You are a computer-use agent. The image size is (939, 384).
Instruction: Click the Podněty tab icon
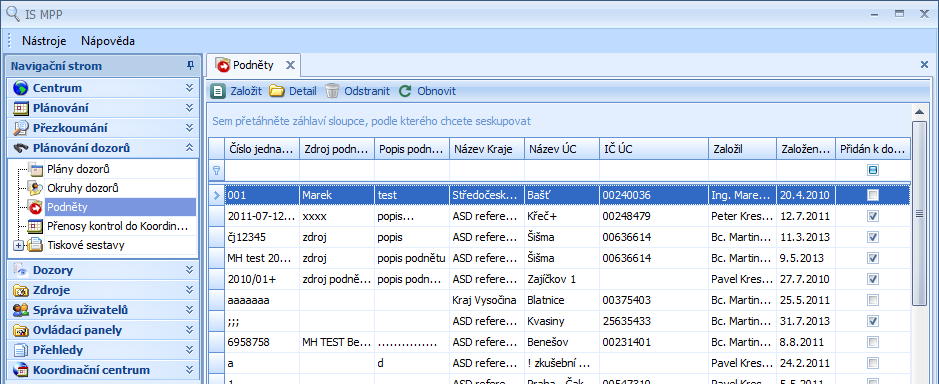pos(222,65)
